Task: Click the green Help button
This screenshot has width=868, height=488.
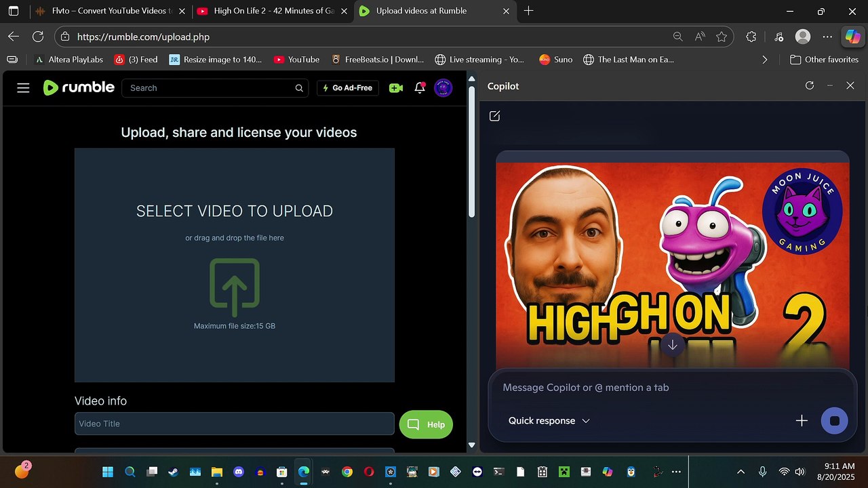Action: pyautogui.click(x=426, y=424)
